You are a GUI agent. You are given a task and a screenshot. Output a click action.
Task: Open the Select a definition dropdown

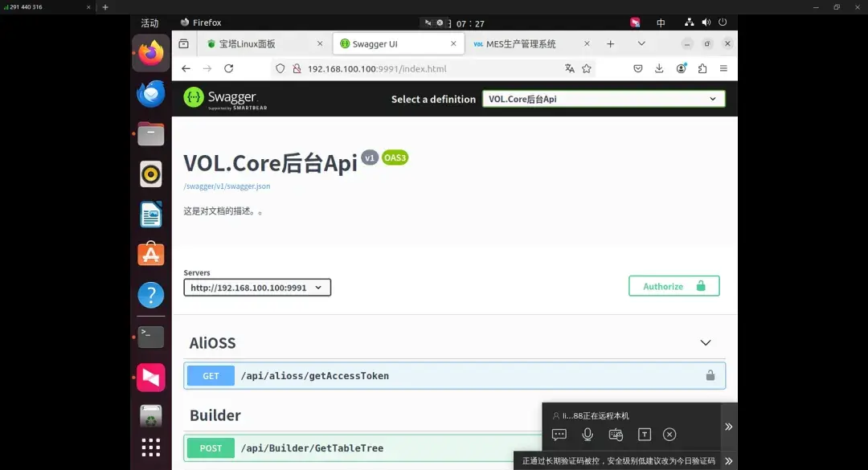pos(603,98)
